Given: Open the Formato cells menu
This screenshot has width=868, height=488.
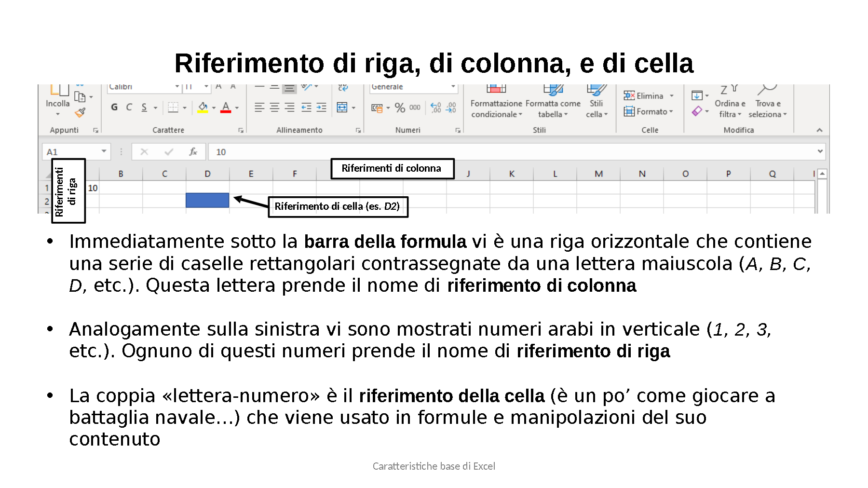Looking at the screenshot, I should [649, 111].
